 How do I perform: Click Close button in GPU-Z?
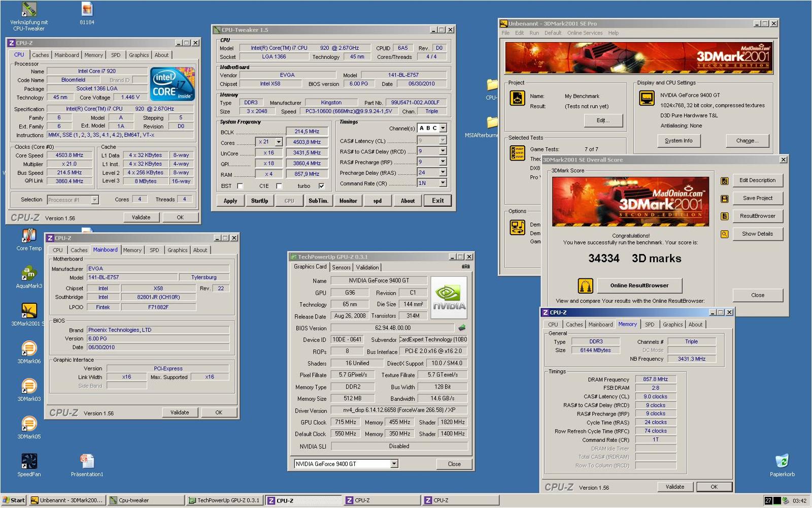454,464
